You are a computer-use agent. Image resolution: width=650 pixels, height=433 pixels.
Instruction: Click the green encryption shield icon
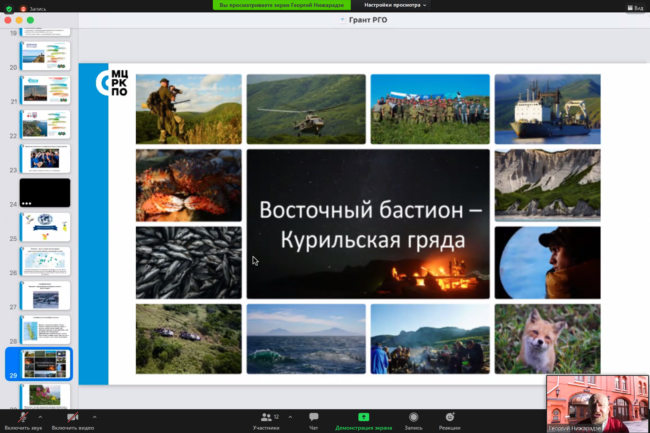[x=9, y=8]
